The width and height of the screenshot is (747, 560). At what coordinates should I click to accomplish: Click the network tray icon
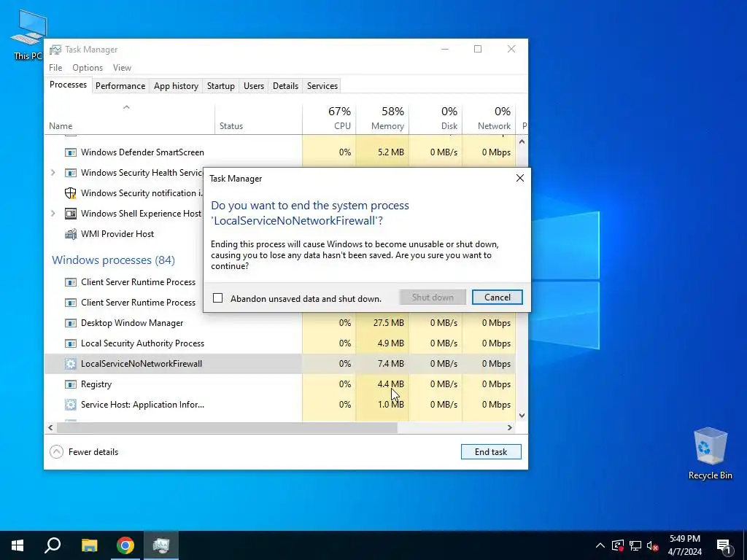[x=635, y=545]
